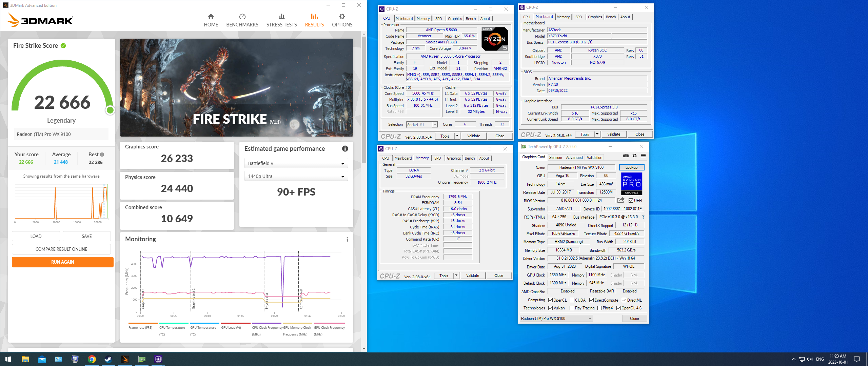This screenshot has height=366, width=868.
Task: Toggle OpenCL checkbox
Action: click(x=550, y=300)
